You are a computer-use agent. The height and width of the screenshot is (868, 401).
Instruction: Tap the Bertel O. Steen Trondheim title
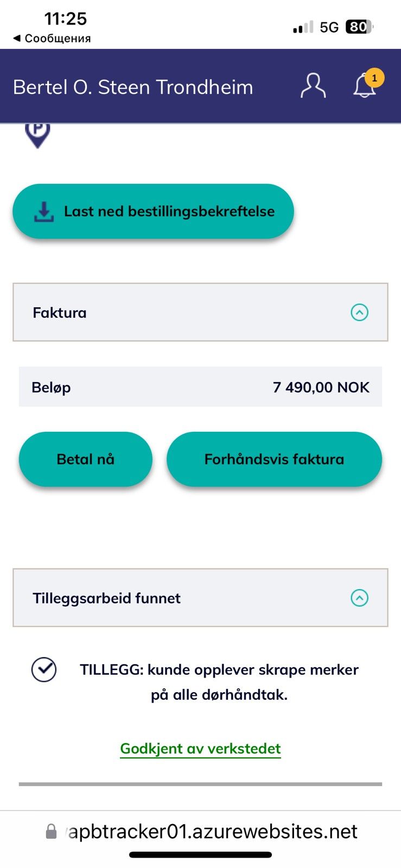pyautogui.click(x=133, y=87)
